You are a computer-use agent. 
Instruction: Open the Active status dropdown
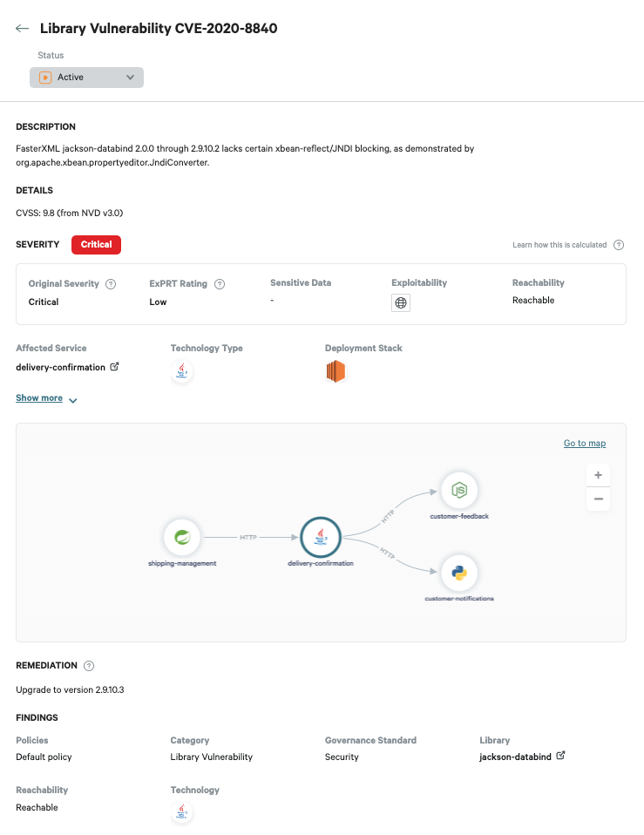87,78
